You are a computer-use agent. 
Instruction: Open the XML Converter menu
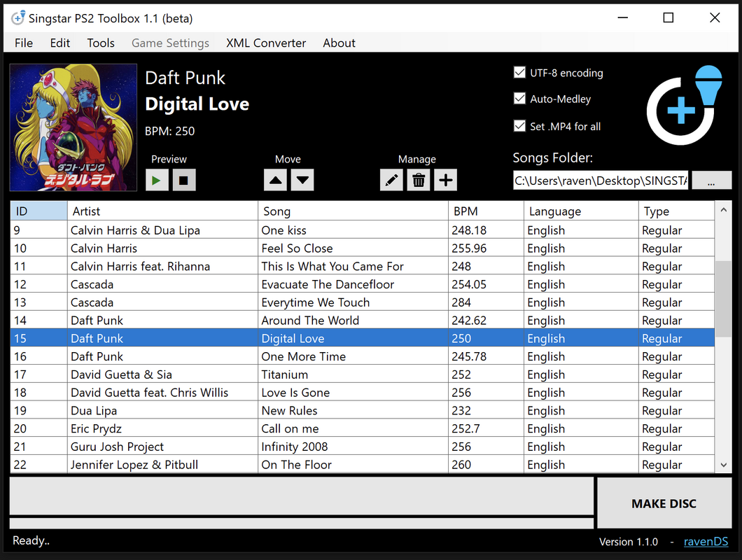(x=266, y=43)
